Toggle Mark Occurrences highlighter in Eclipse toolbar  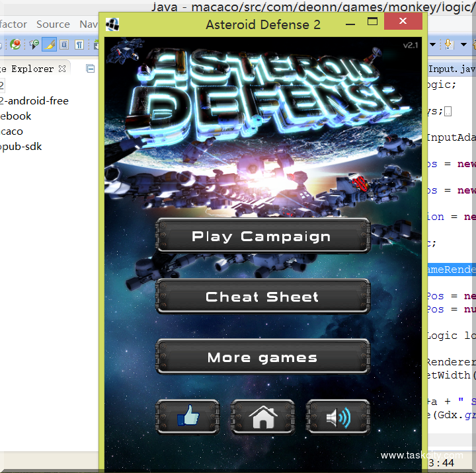tap(49, 45)
